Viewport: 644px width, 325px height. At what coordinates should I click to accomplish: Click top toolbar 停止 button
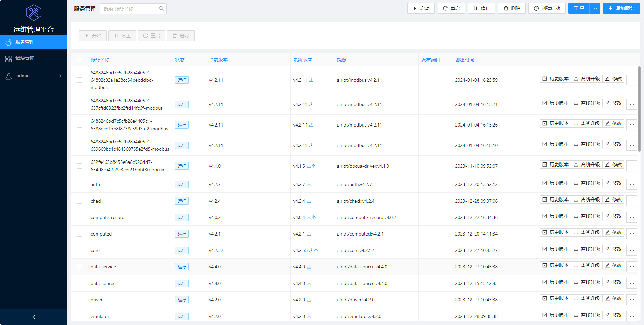click(482, 9)
